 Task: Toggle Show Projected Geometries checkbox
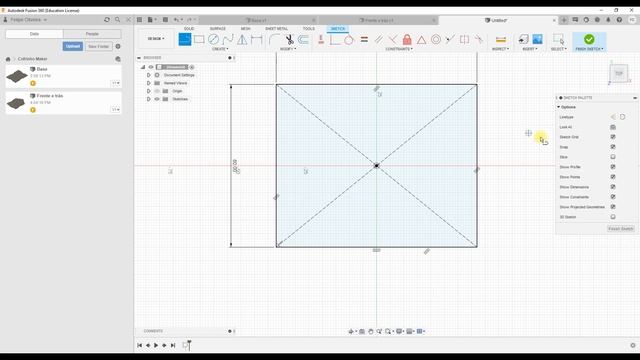click(613, 207)
